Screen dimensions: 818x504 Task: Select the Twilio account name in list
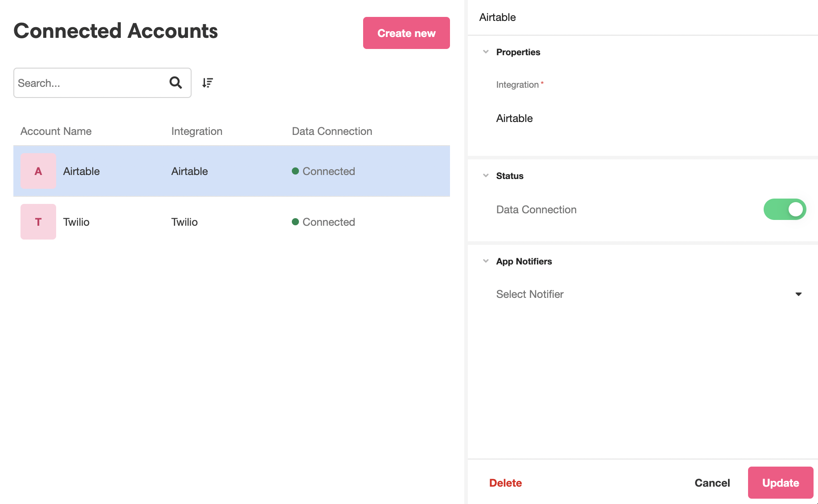tap(76, 222)
